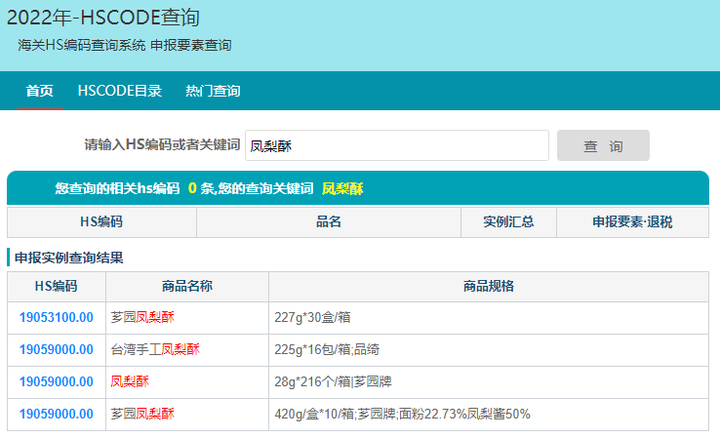Click the 申报要素·退税 column header
Image resolution: width=720 pixels, height=438 pixels.
pos(632,222)
